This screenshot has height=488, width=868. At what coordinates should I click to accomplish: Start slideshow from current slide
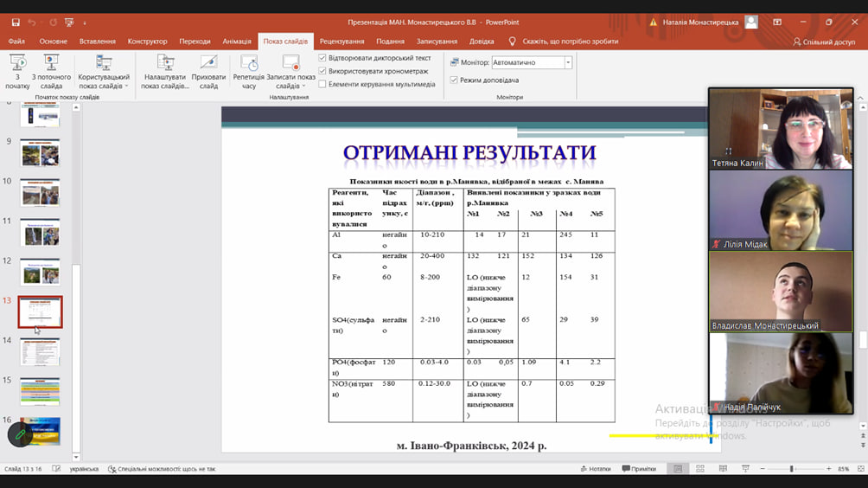click(x=51, y=70)
